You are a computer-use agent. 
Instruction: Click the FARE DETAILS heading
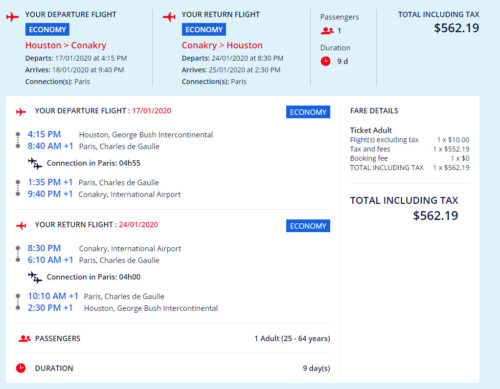[x=374, y=111]
